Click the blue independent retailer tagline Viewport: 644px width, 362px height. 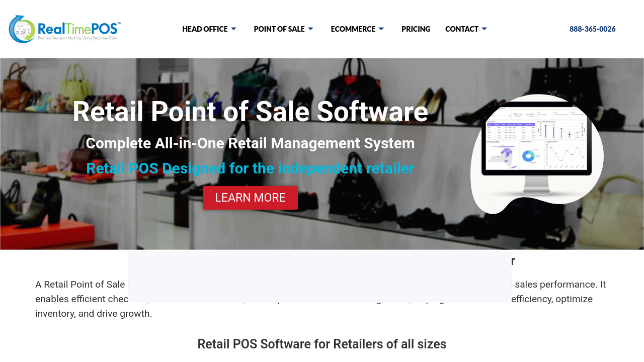coord(250,168)
